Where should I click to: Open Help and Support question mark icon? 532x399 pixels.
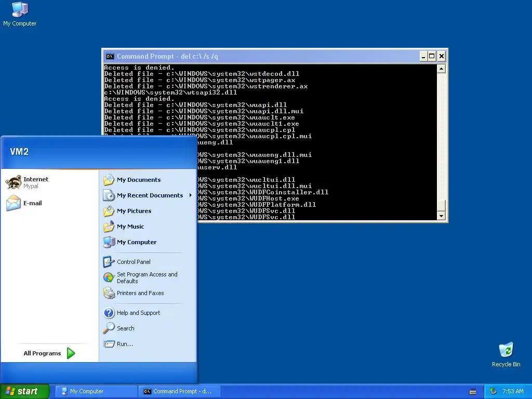click(109, 312)
